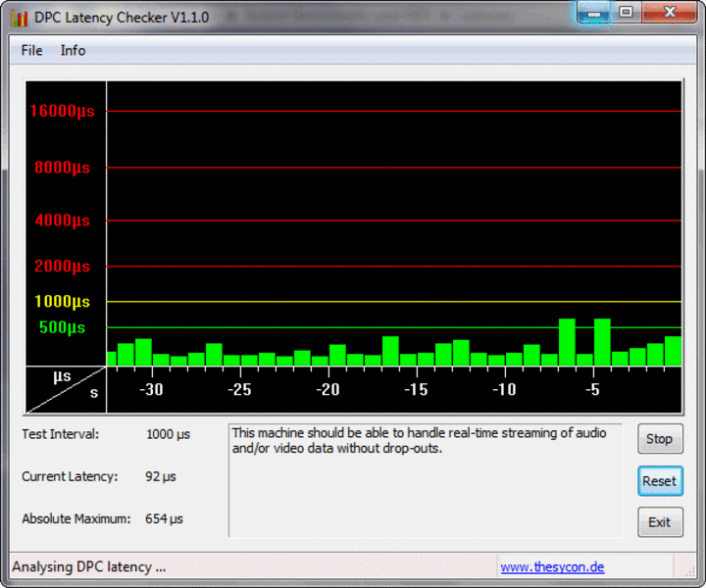The image size is (706, 588).
Task: Click the 4000µs axis label
Action: pos(62,220)
